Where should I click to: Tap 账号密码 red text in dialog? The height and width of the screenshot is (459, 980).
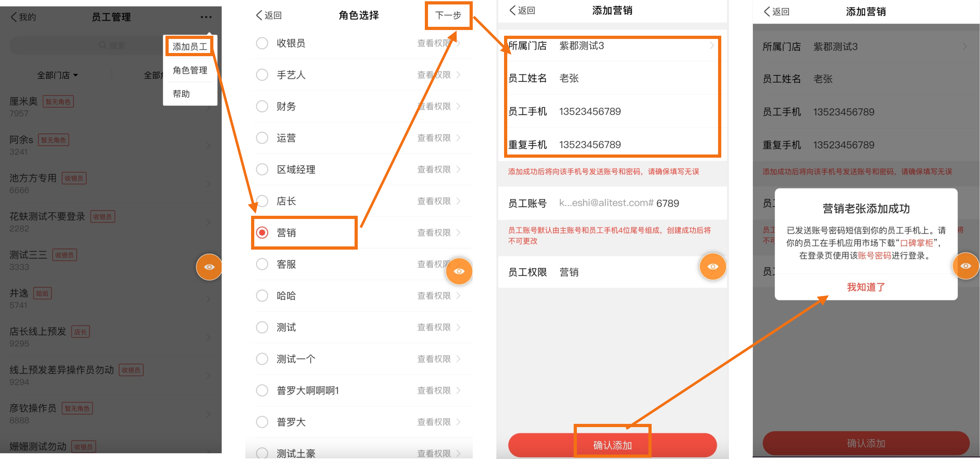[x=874, y=256]
